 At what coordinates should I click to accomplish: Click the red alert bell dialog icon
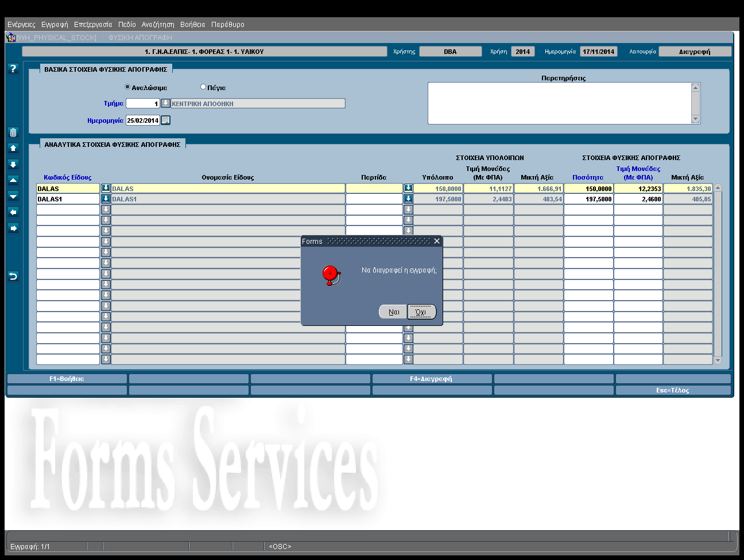(x=331, y=275)
